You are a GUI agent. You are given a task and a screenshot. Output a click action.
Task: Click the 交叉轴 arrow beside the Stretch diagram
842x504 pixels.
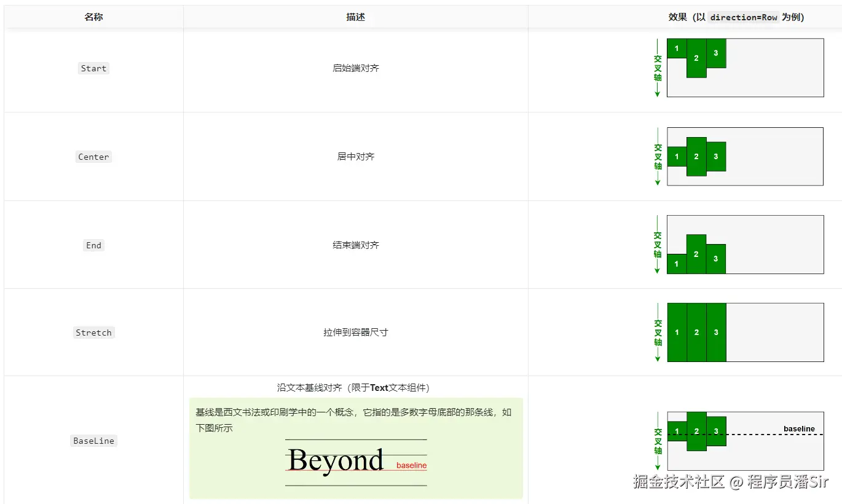click(656, 332)
